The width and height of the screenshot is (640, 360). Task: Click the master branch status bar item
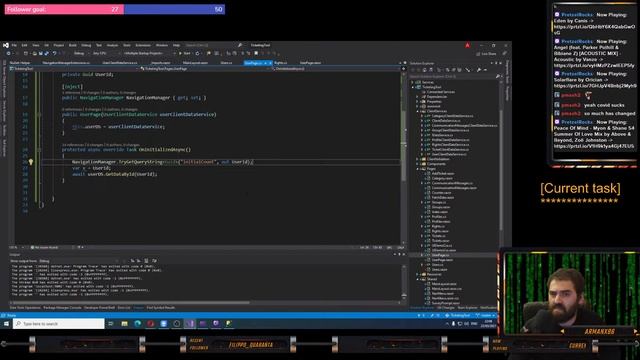point(486,316)
